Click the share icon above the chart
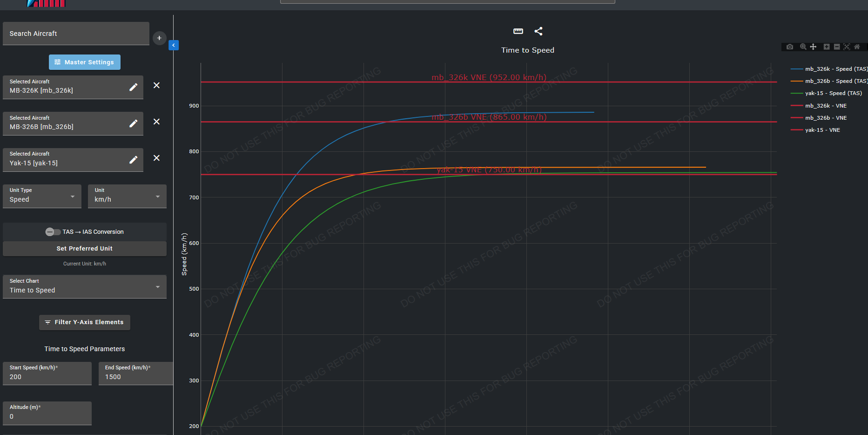868x435 pixels. point(538,31)
